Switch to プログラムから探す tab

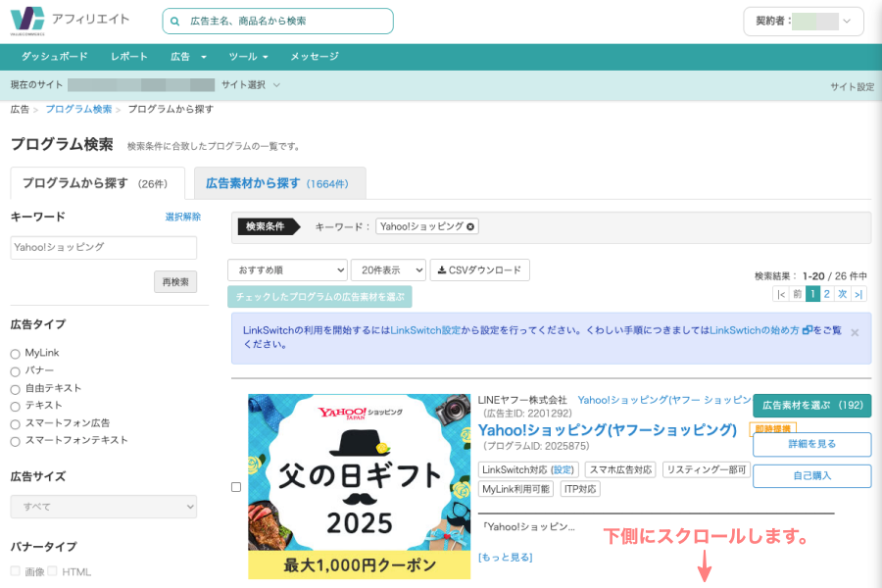click(98, 183)
